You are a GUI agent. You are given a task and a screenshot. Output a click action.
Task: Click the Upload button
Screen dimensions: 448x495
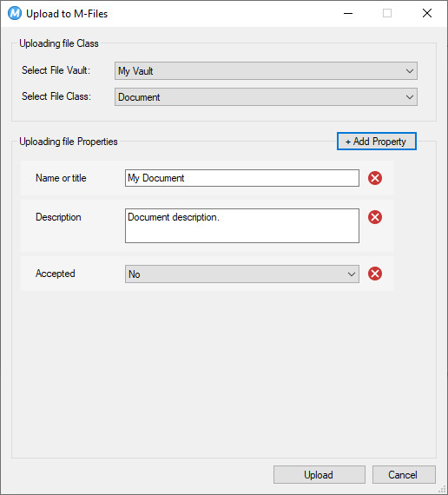point(320,474)
